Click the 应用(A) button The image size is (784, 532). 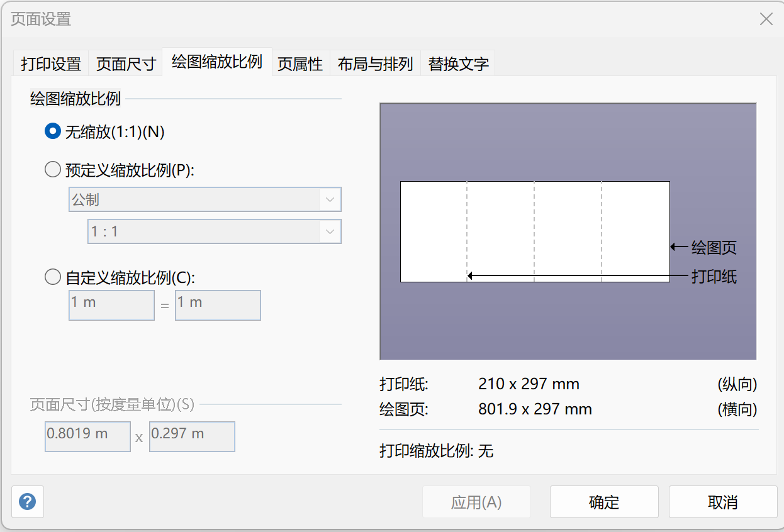click(x=476, y=502)
